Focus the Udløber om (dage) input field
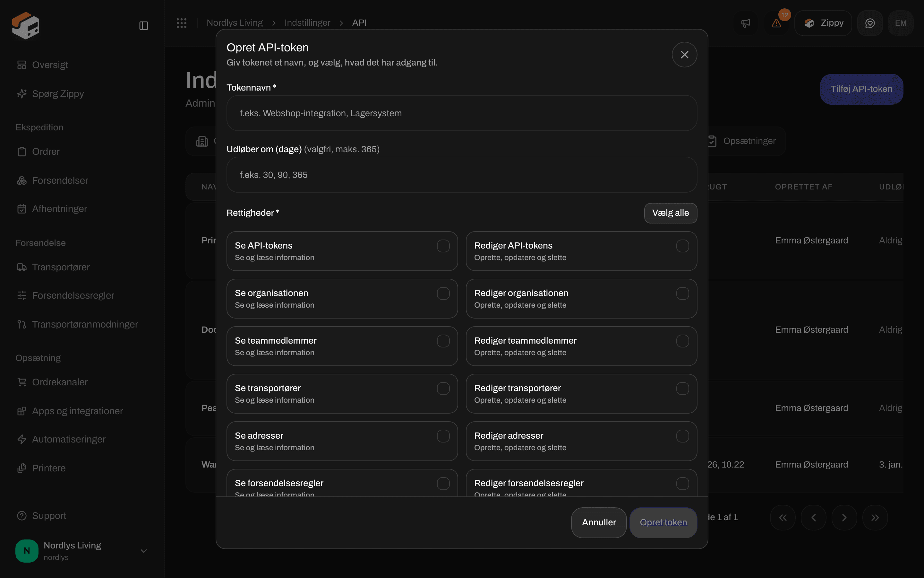924x578 pixels. coord(462,175)
